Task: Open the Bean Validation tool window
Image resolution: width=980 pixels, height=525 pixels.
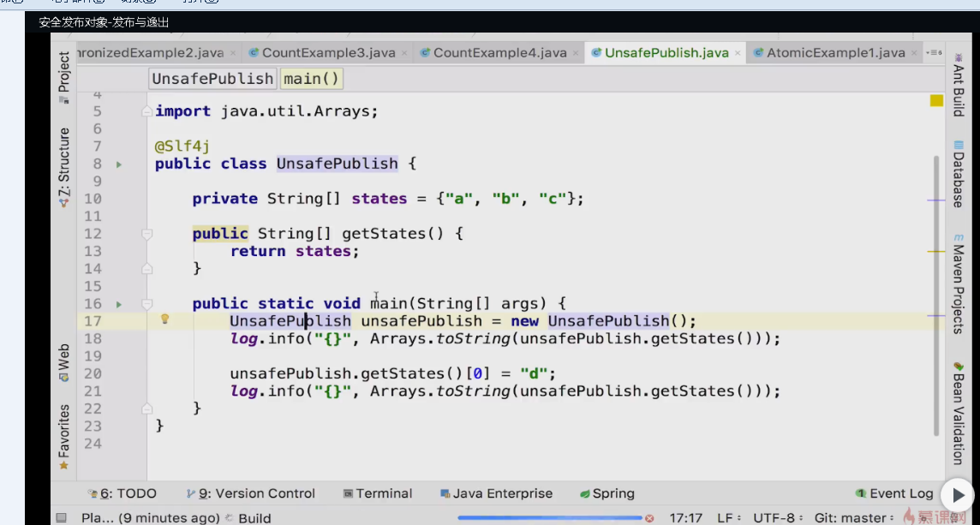Action: coord(958,413)
